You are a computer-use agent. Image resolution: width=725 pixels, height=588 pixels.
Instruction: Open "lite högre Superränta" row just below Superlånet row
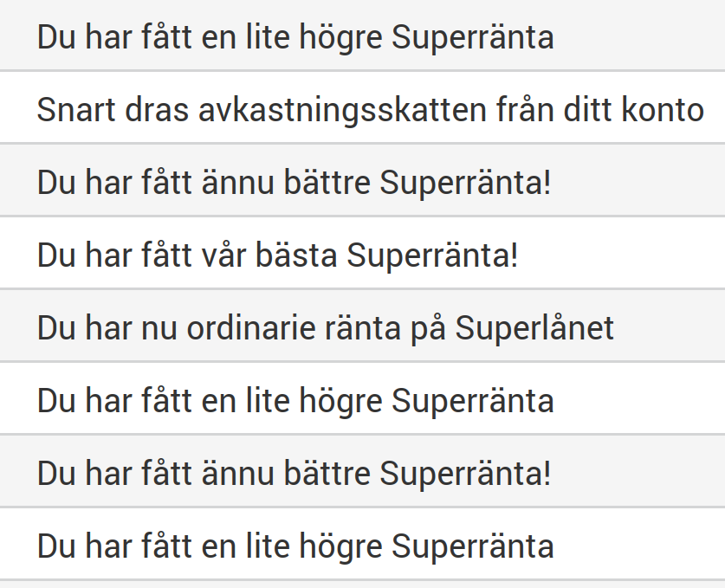(x=295, y=401)
